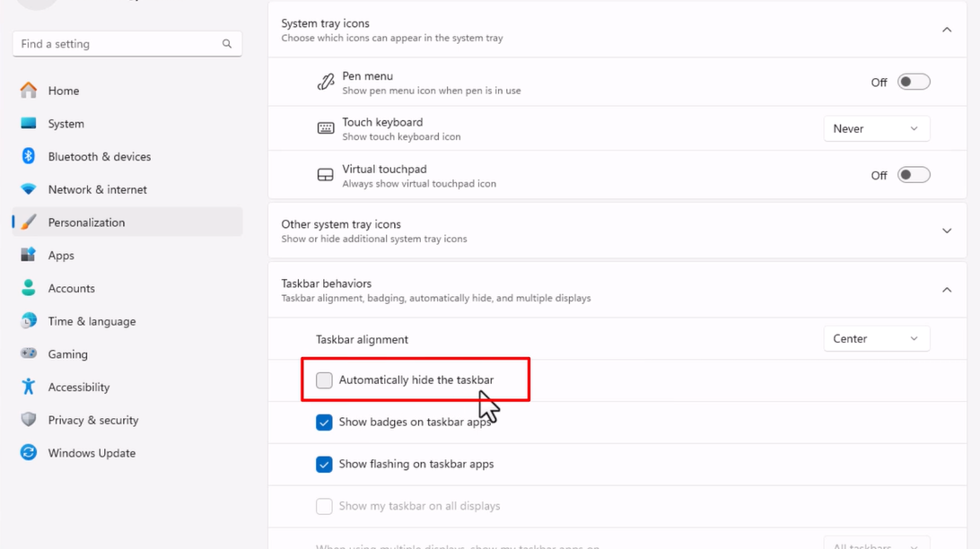Click the Accounts person icon
Image resolution: width=980 pixels, height=549 pixels.
(29, 288)
